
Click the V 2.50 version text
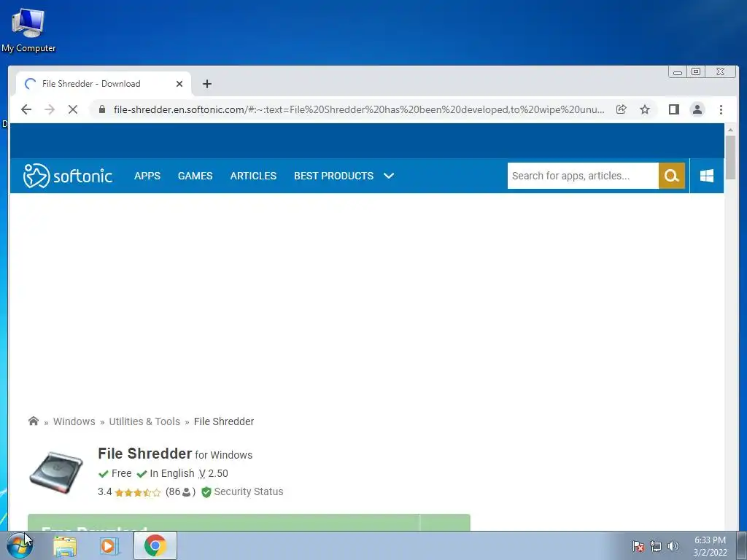pyautogui.click(x=214, y=473)
